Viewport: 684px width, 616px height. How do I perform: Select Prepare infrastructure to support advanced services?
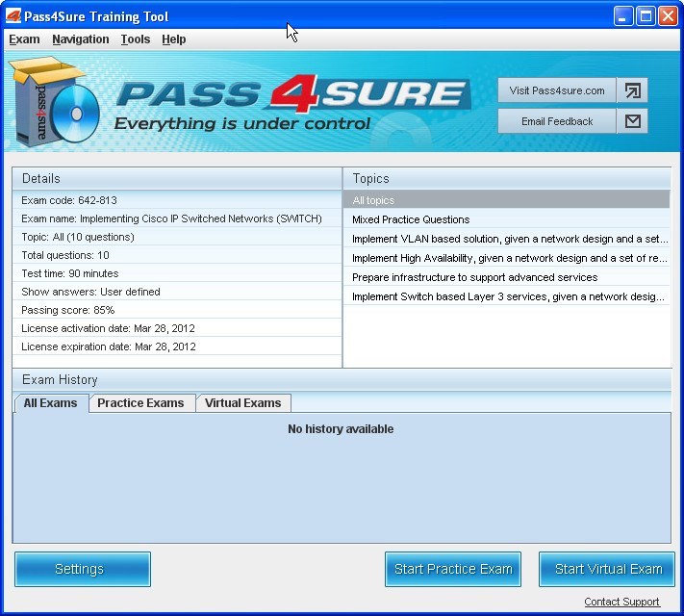point(506,277)
